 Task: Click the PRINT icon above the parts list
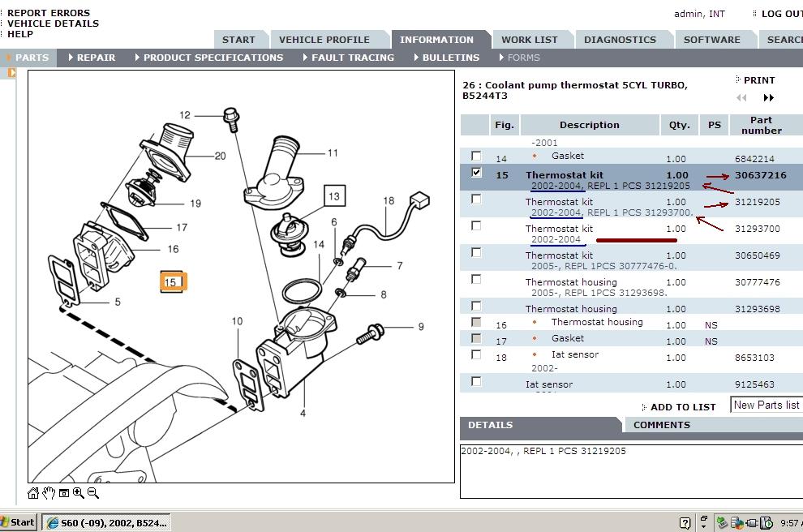(738, 79)
